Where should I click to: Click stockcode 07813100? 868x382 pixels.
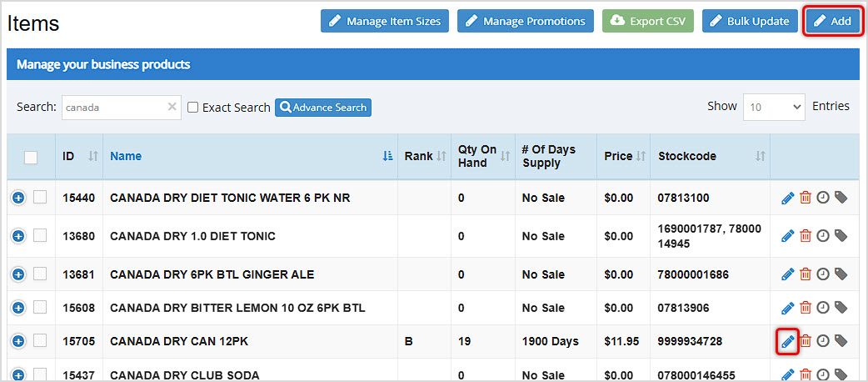pos(683,198)
